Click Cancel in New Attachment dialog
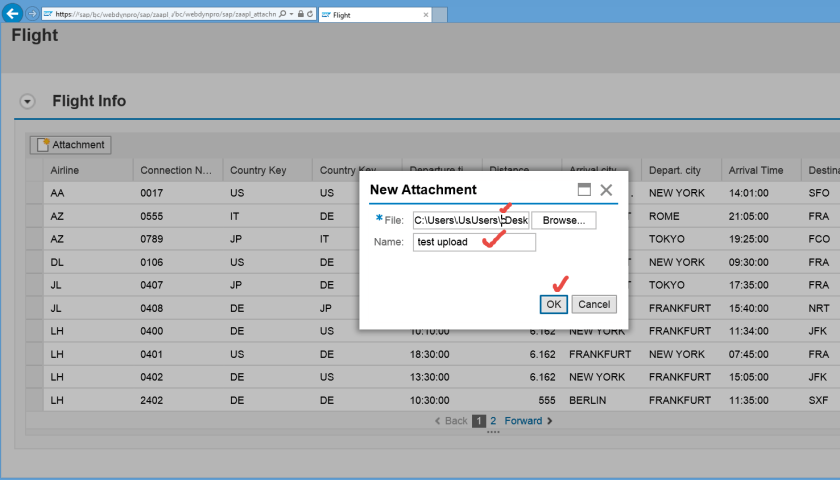Viewport: 840px width, 480px height. pyautogui.click(x=594, y=304)
